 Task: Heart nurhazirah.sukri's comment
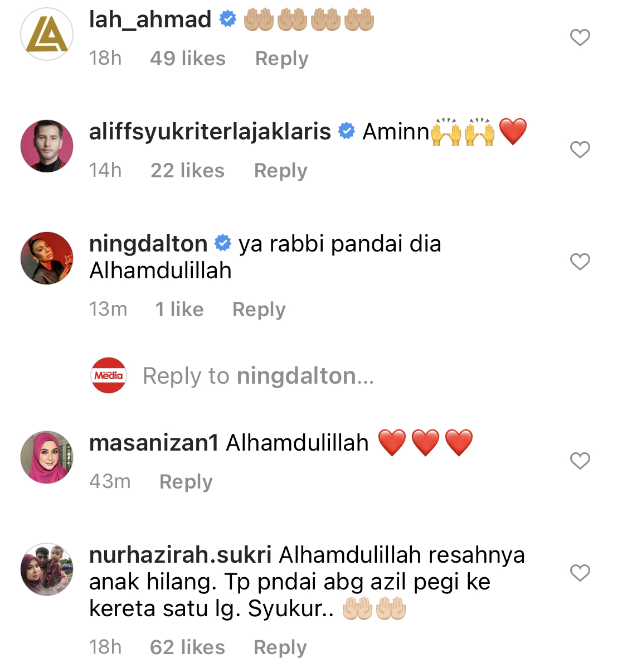tap(580, 573)
